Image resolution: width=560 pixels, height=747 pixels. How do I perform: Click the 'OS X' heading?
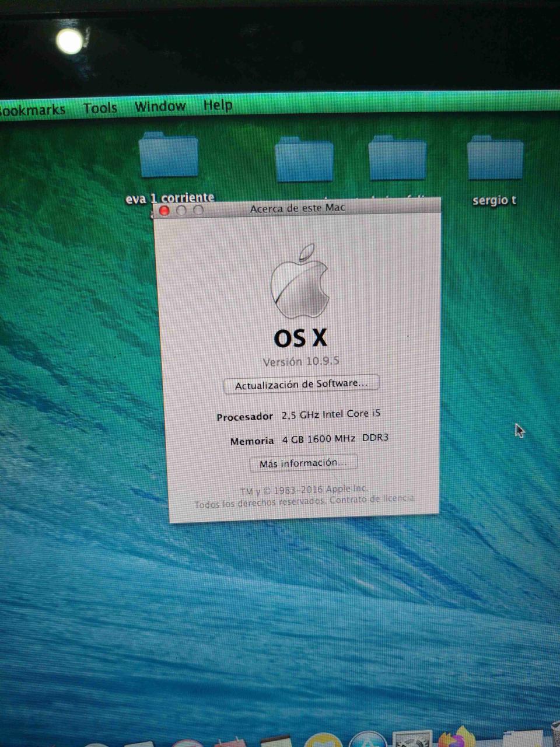[x=300, y=338]
